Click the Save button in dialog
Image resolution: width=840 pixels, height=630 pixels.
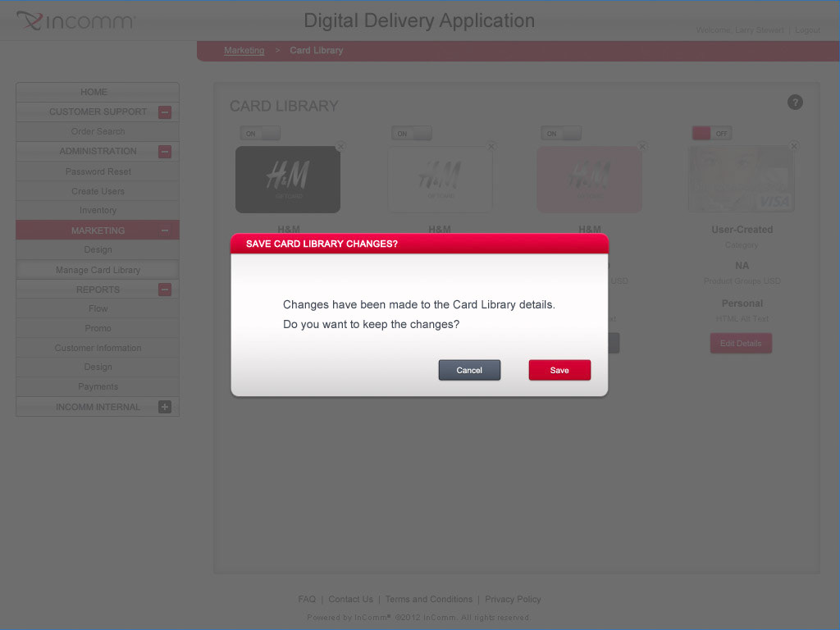coord(559,370)
